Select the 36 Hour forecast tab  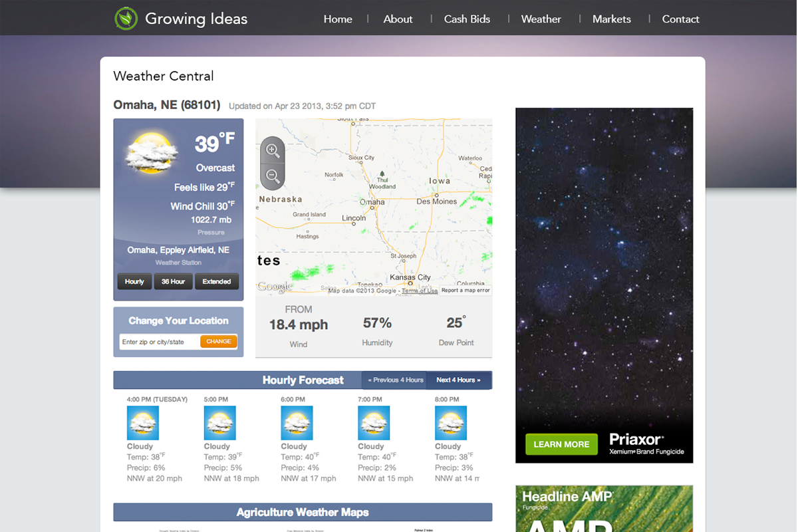[173, 281]
